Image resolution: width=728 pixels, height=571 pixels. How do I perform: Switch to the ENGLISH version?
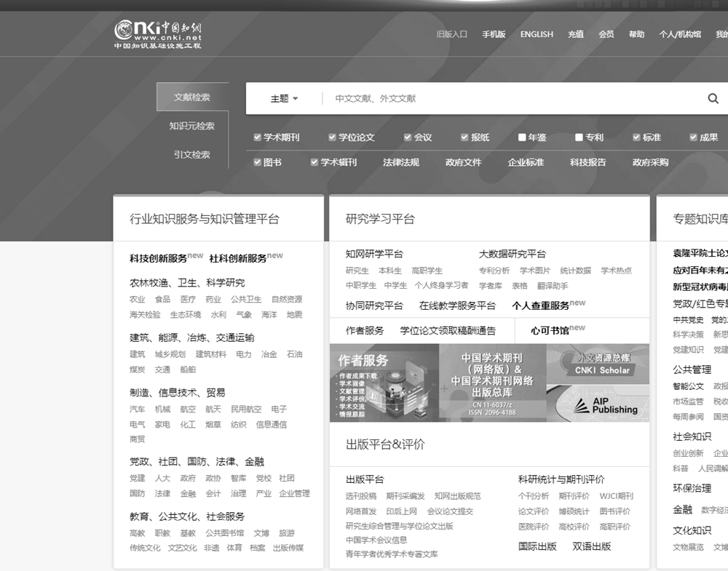coord(537,34)
